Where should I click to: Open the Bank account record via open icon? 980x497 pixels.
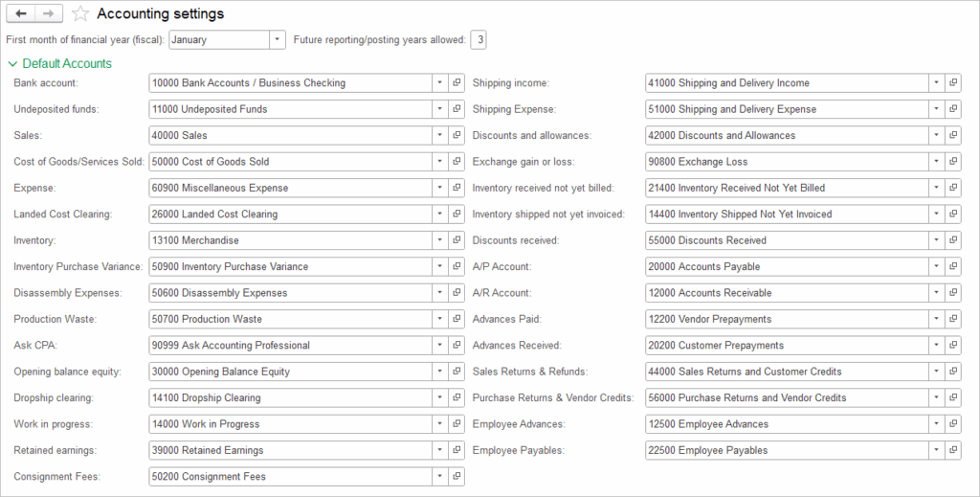(457, 83)
